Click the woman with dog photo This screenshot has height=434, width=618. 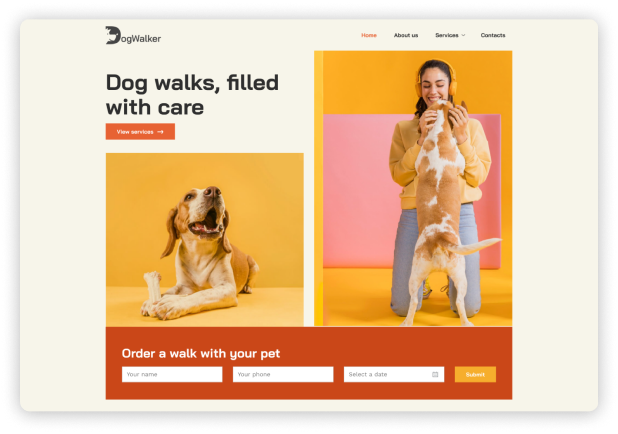(x=413, y=188)
